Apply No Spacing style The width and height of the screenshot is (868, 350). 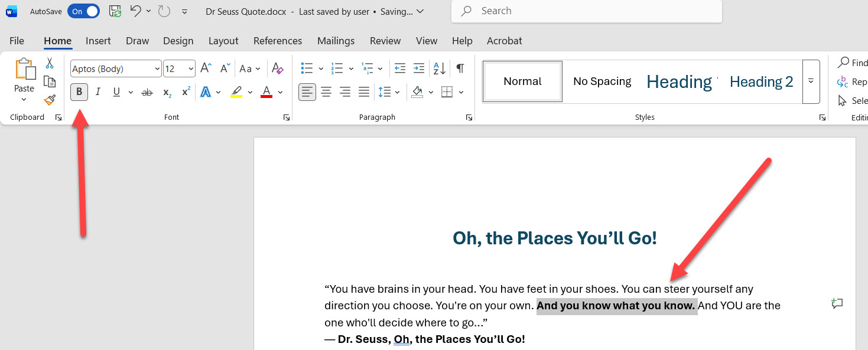(602, 81)
